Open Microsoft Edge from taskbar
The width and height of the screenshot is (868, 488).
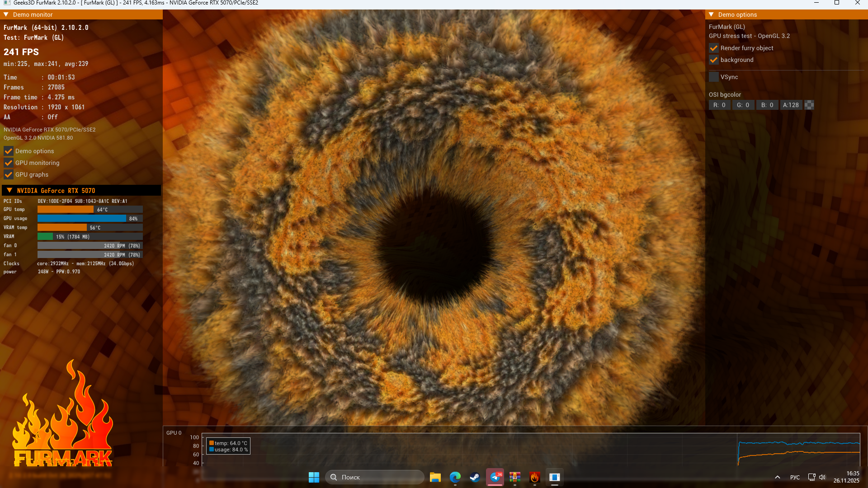[x=455, y=477]
